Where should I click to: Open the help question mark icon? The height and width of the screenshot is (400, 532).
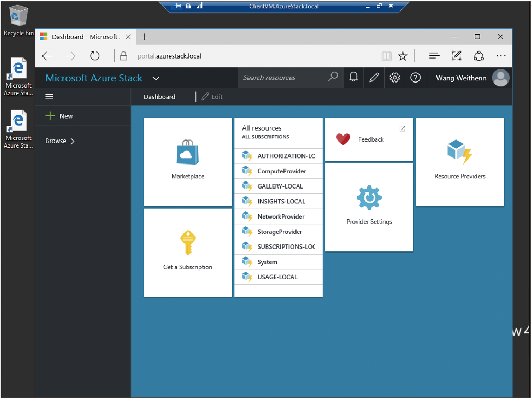415,78
